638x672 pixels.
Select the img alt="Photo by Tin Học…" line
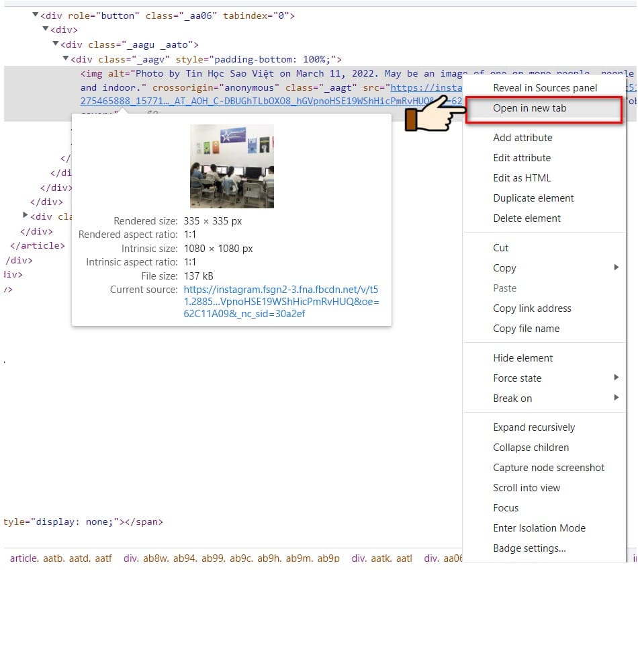(271, 74)
